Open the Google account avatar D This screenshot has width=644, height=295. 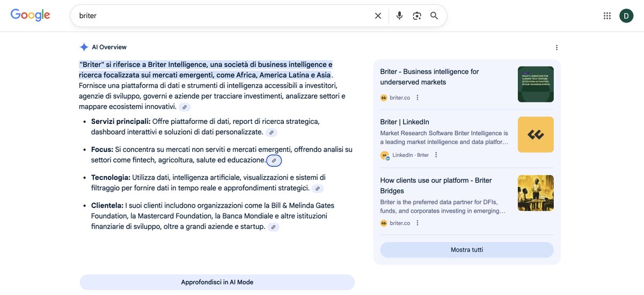click(626, 16)
